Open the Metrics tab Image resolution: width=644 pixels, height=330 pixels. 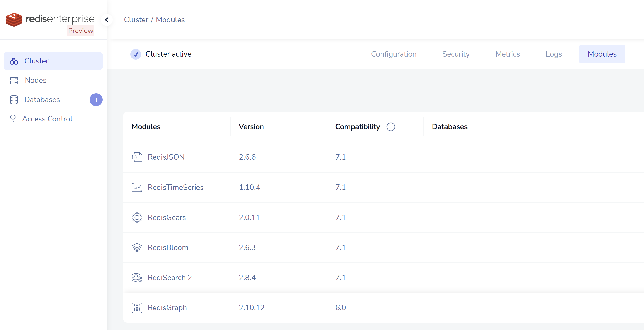[508, 54]
